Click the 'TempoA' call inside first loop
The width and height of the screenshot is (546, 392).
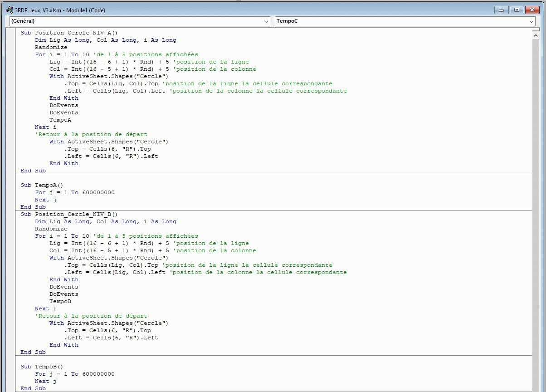(60, 120)
